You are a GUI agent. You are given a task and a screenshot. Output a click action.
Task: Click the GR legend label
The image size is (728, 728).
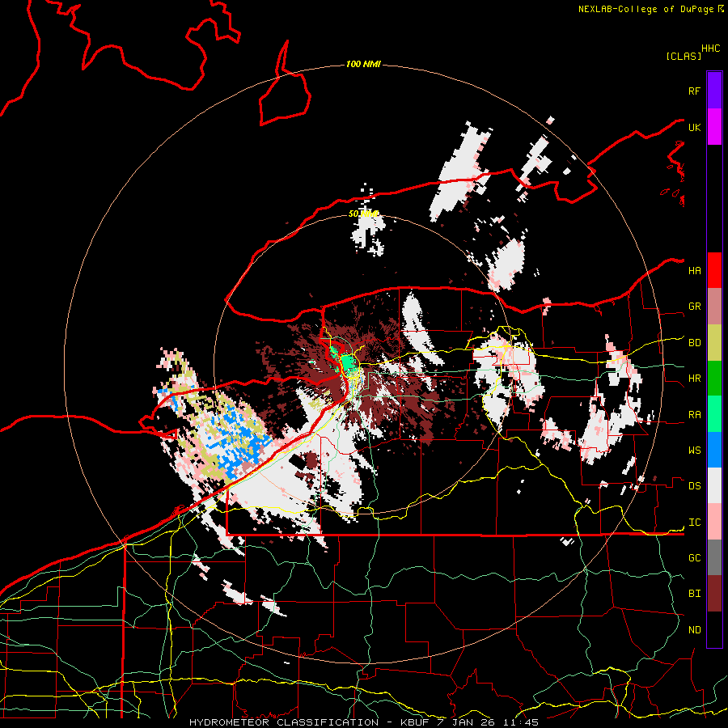pos(694,307)
